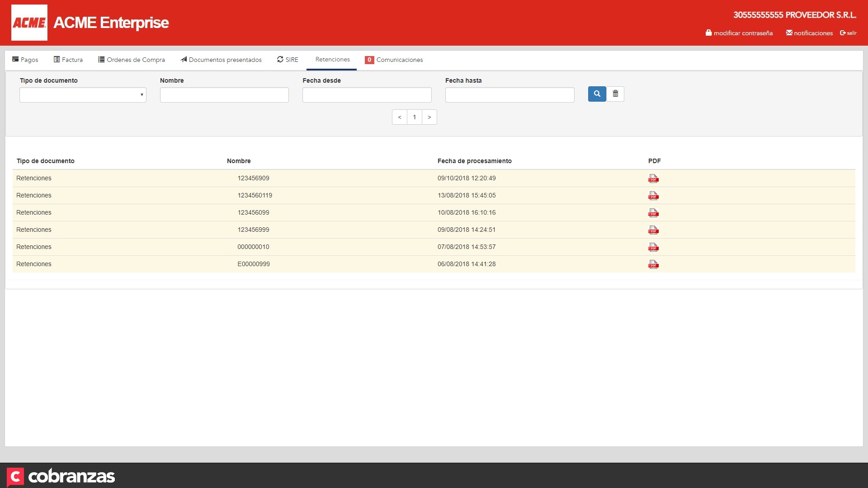The image size is (868, 488).
Task: Click date 13/08/2018 15:45:05
Action: (467, 195)
